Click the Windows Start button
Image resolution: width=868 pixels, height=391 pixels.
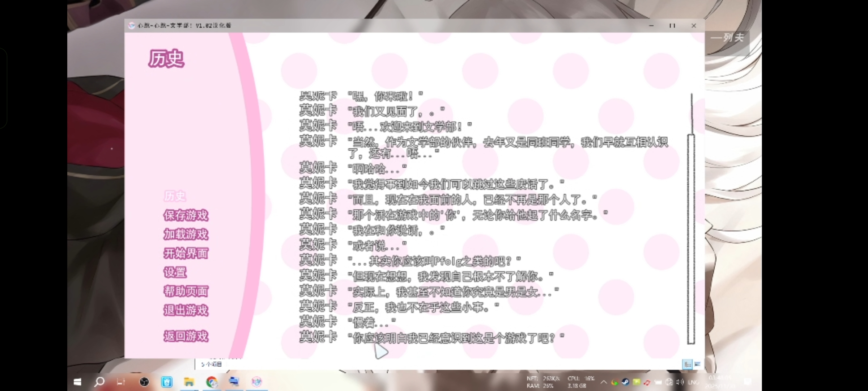[x=77, y=382]
